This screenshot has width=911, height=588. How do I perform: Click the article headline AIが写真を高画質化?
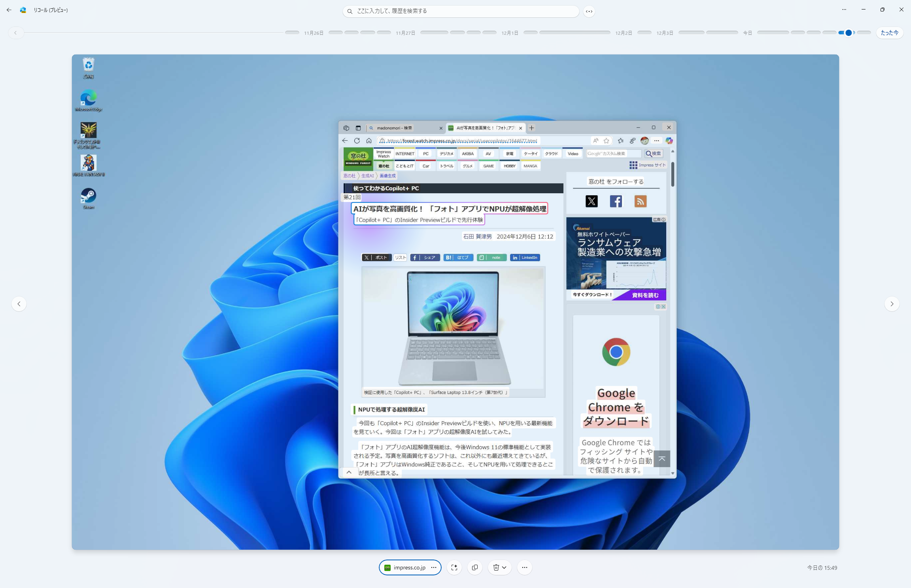point(450,209)
